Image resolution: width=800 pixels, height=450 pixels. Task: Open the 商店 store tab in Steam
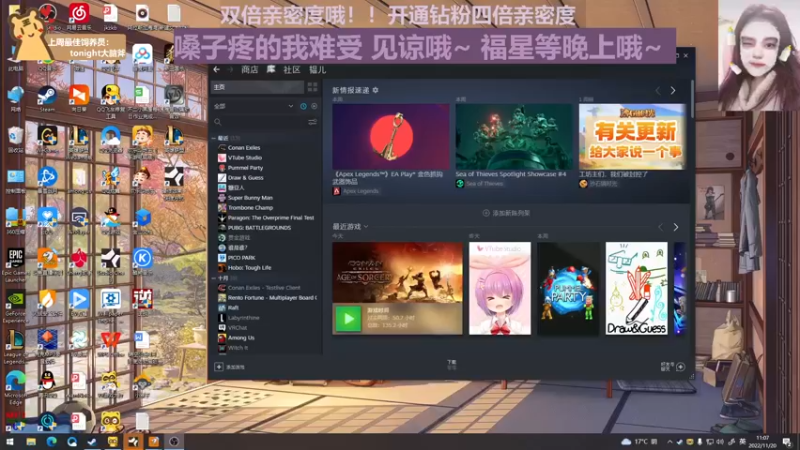tap(249, 69)
